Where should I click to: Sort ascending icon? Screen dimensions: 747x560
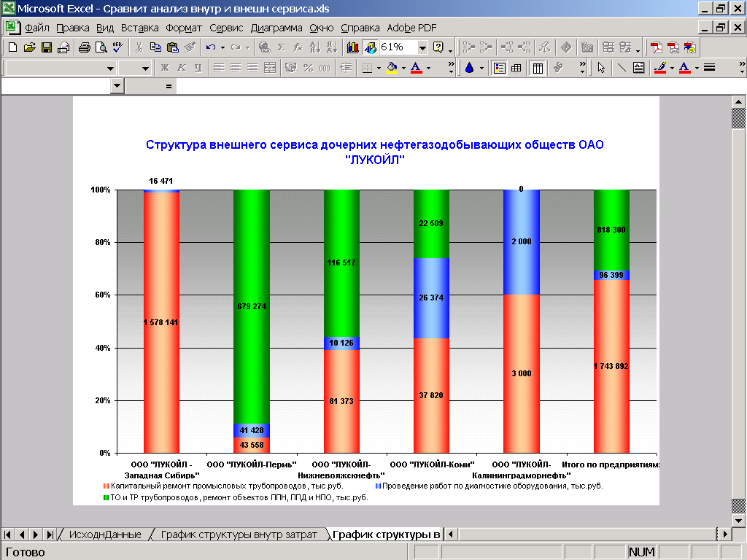[315, 47]
